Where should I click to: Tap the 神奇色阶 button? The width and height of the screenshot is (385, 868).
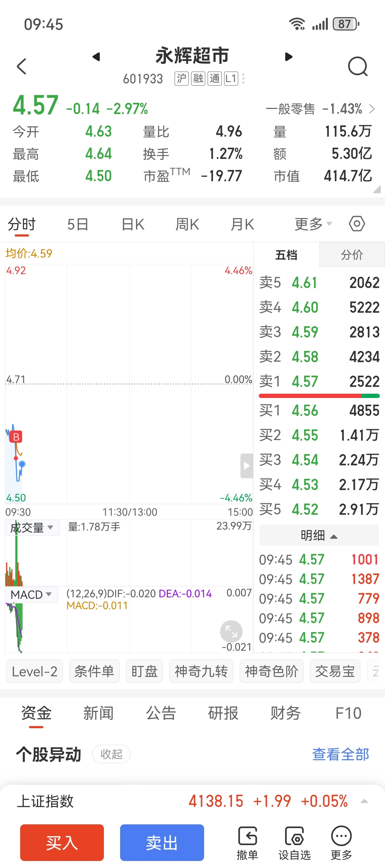click(272, 671)
